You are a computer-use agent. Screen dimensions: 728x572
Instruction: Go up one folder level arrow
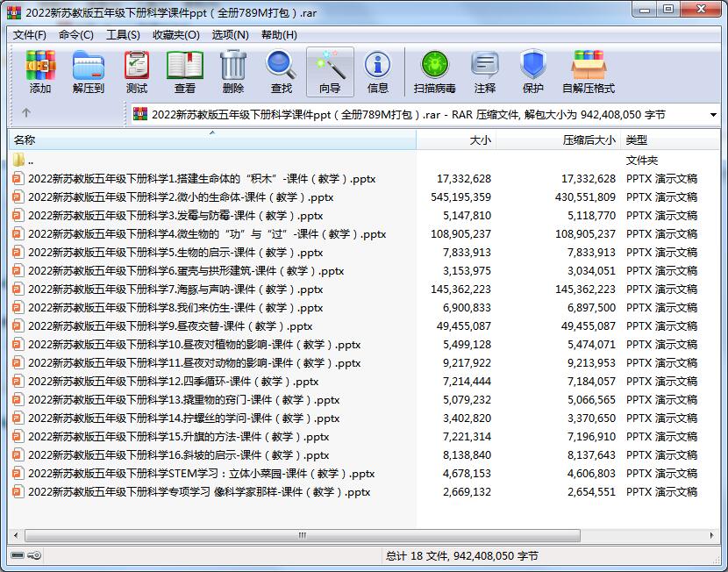click(26, 112)
